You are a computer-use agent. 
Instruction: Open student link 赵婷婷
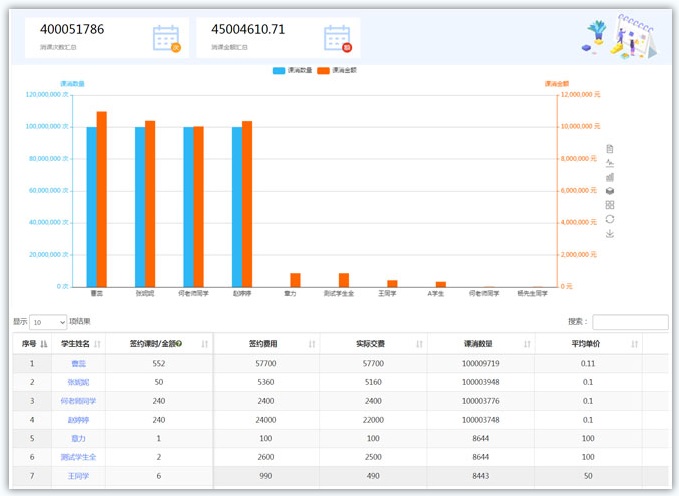click(77, 419)
